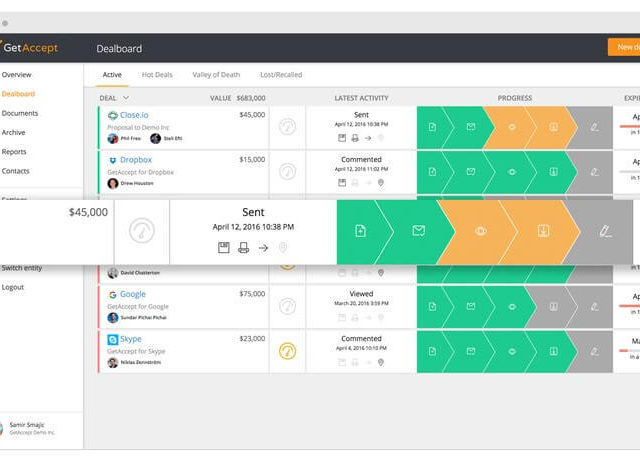Screen dimensions: 640x457
Task: Click Drew Houston's avatar in Dropbox row
Action: click(113, 183)
